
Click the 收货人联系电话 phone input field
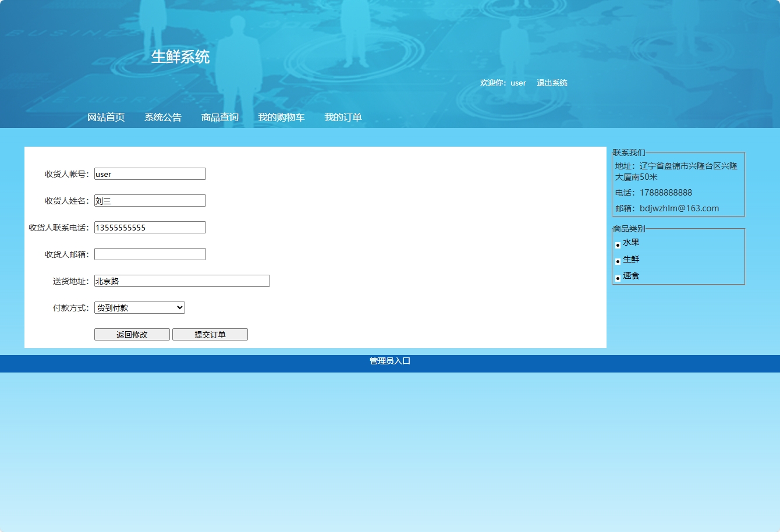(x=150, y=227)
